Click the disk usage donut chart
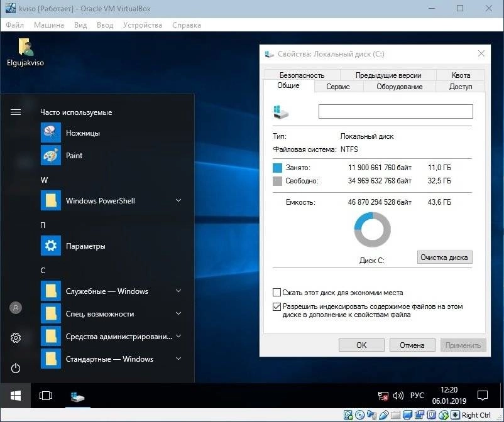The width and height of the screenshot is (504, 422). click(x=372, y=229)
